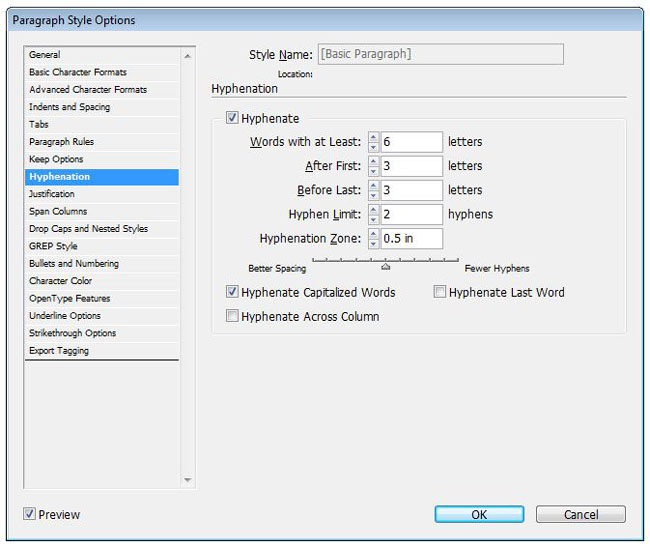Go to the Tabs category
This screenshot has width=650, height=547.
click(102, 124)
